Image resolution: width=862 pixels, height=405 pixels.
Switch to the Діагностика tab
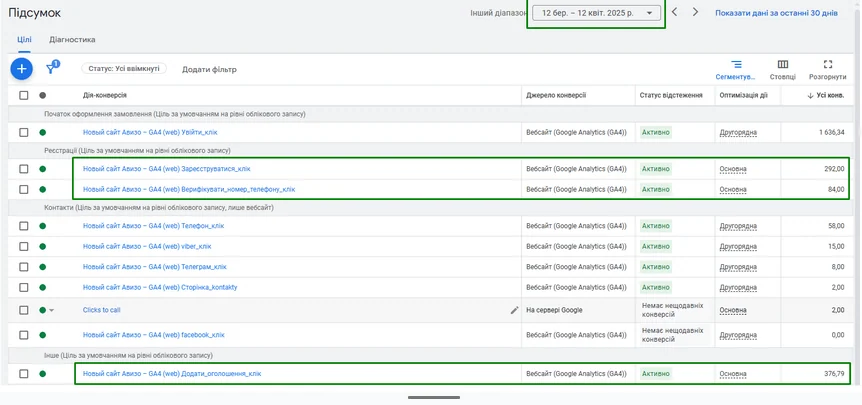click(x=72, y=40)
